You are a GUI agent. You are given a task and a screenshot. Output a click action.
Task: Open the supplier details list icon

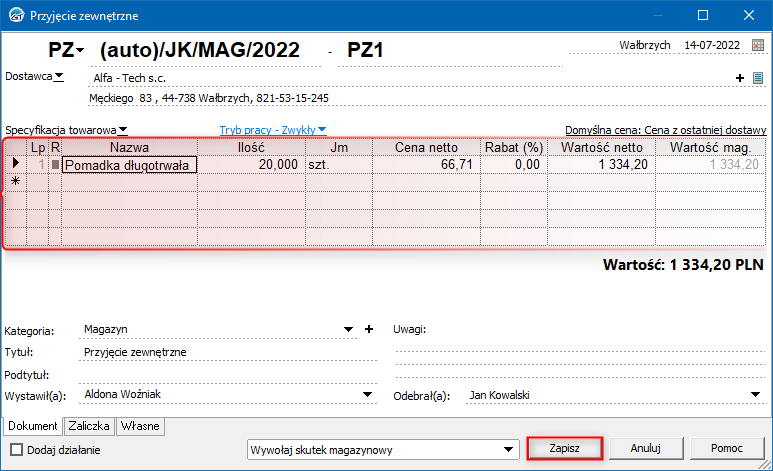click(758, 78)
